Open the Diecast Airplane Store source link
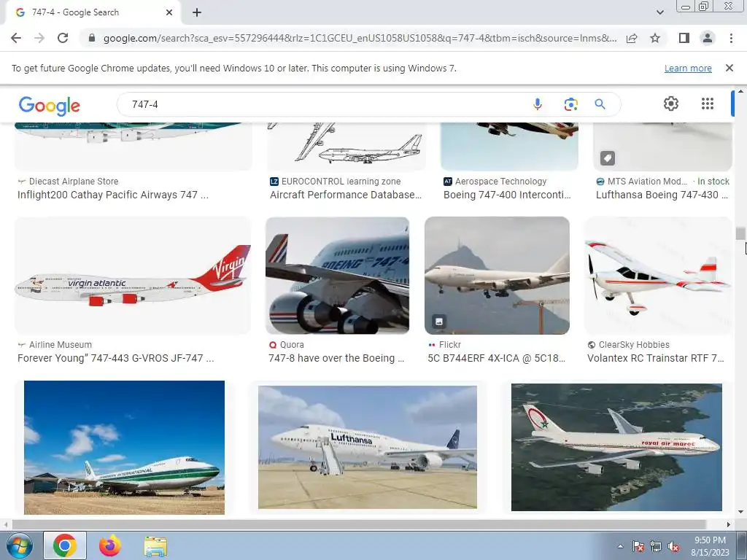The width and height of the screenshot is (747, 560). click(74, 182)
